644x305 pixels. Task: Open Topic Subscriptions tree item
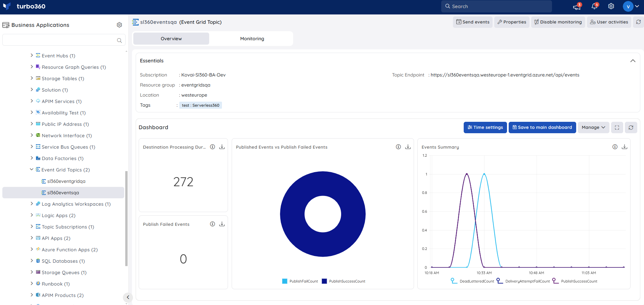pyautogui.click(x=68, y=227)
